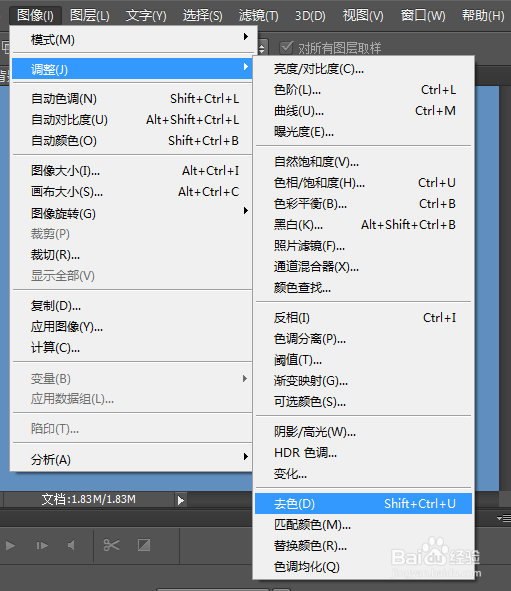Viewport: 511px width, 591px height.
Task: Open 可选颜色(S)... adjustment
Action: point(363,402)
